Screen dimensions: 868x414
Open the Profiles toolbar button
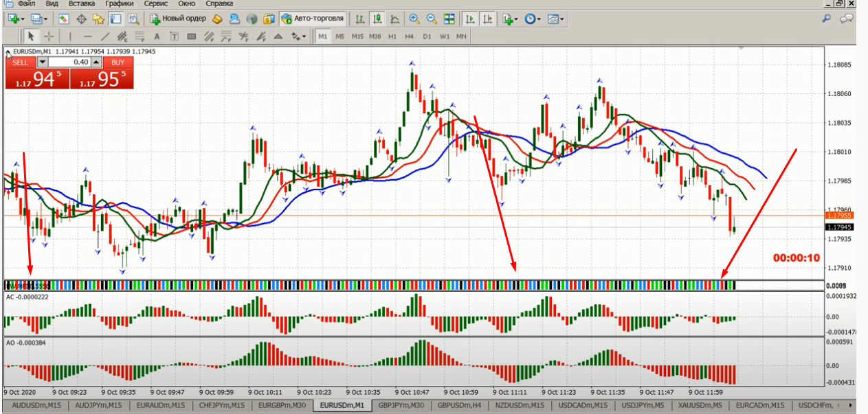pos(36,19)
